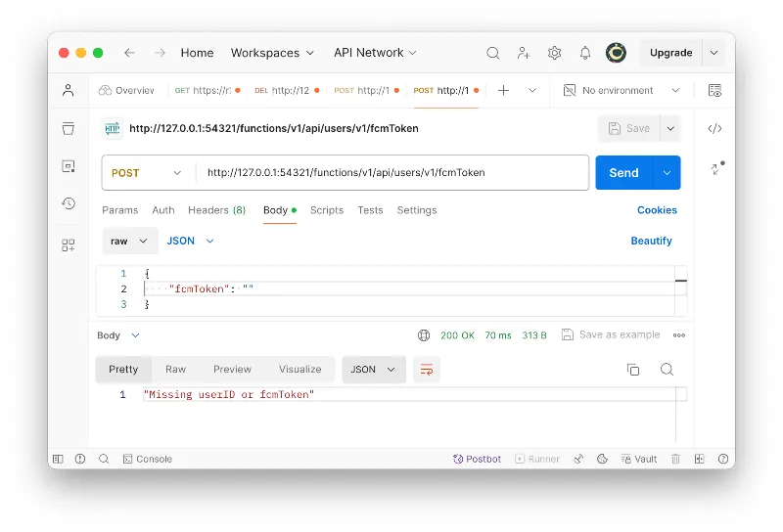Click the History icon in sidebar
The height and width of the screenshot is (532, 783).
69,203
